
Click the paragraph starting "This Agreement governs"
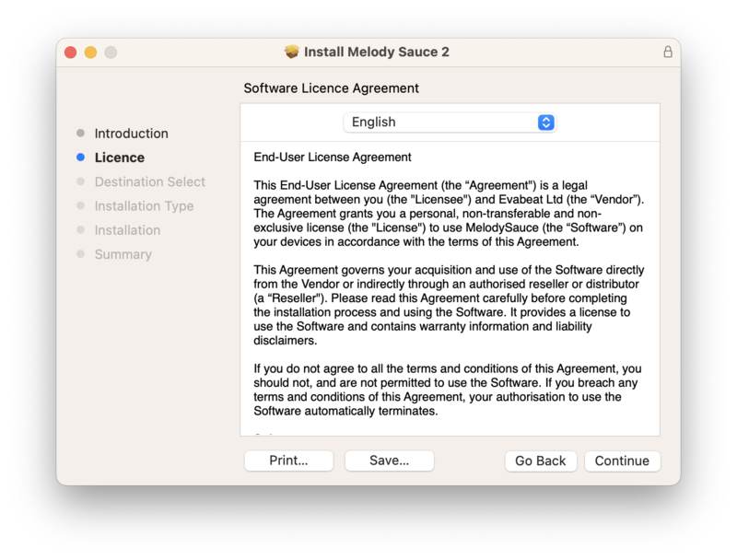(x=449, y=305)
